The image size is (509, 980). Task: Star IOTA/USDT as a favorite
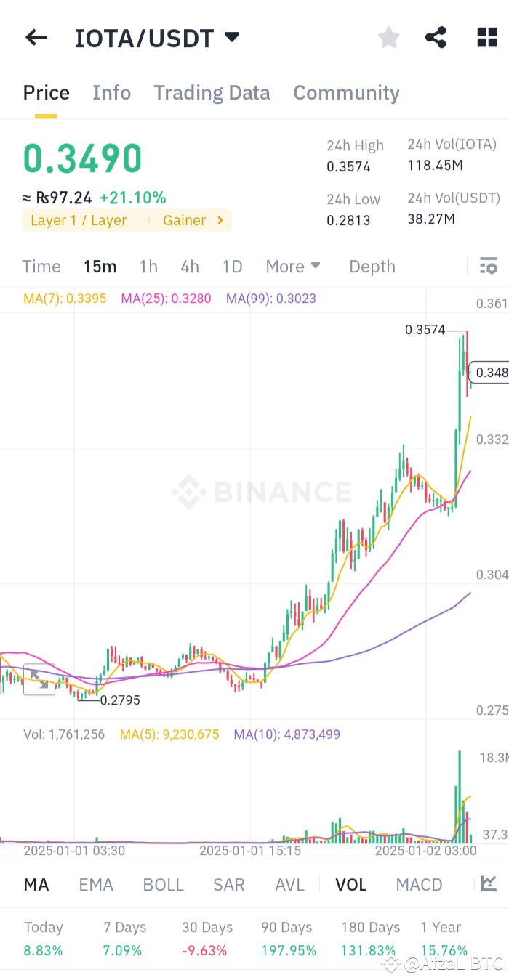click(388, 37)
